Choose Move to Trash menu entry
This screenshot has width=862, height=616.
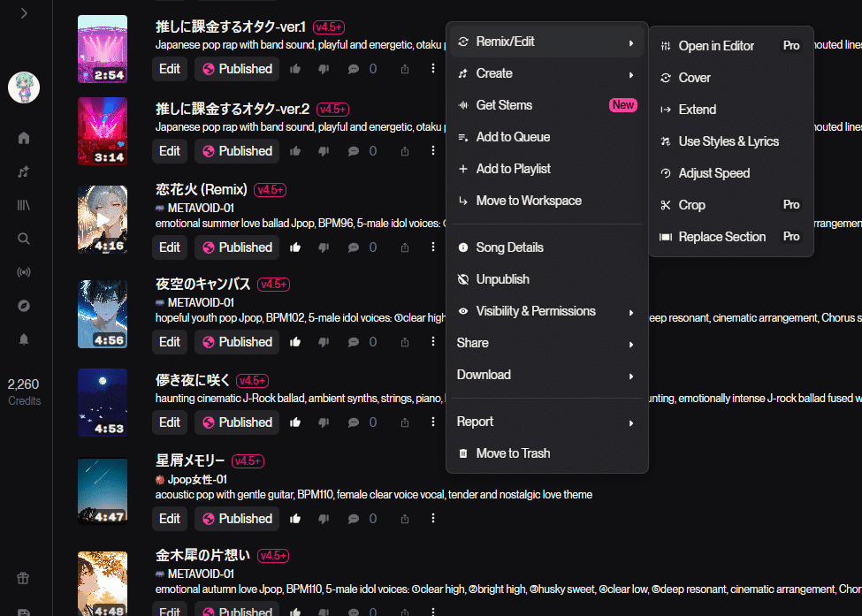click(x=546, y=453)
